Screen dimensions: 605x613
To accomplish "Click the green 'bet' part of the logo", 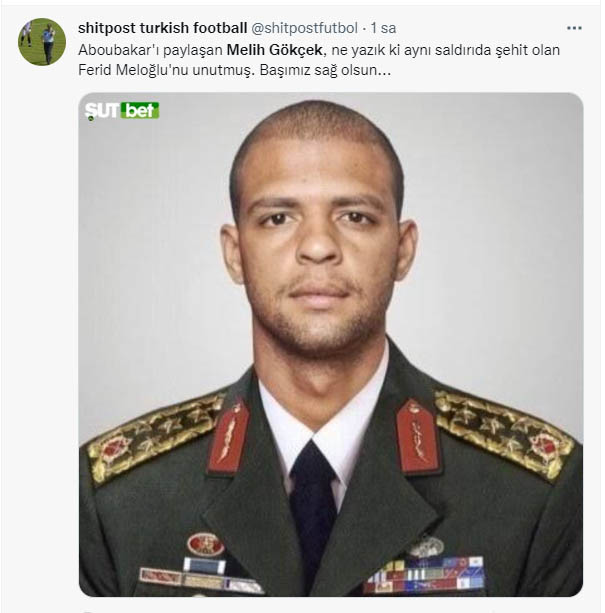I will tap(140, 110).
